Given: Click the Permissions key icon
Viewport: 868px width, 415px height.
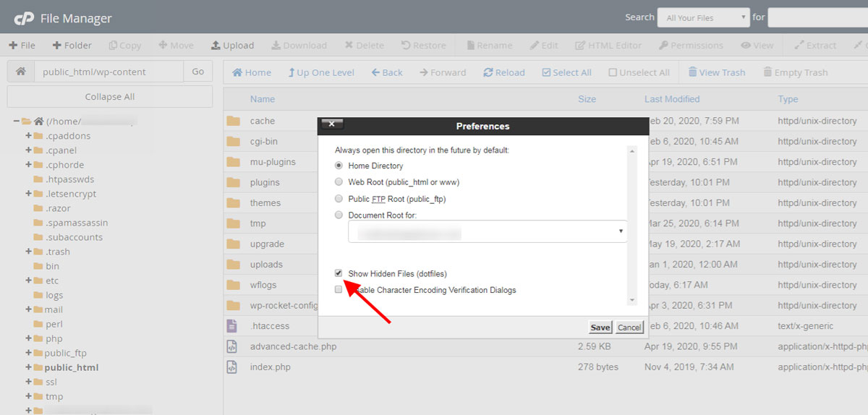Looking at the screenshot, I should (663, 45).
